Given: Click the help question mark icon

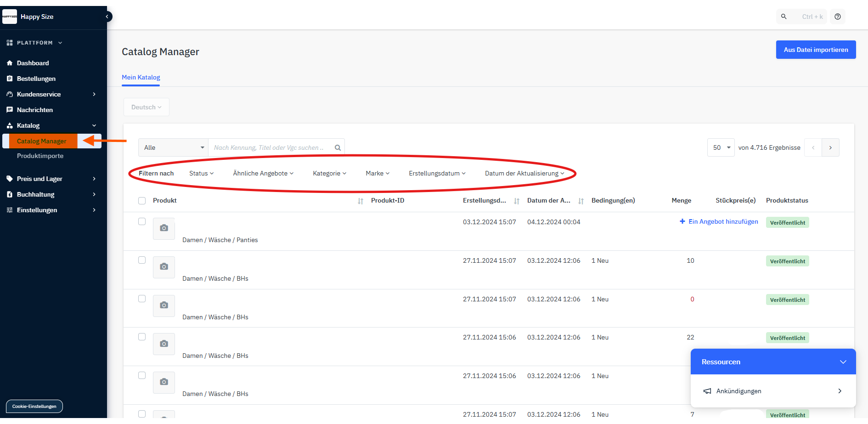Looking at the screenshot, I should pos(838,17).
